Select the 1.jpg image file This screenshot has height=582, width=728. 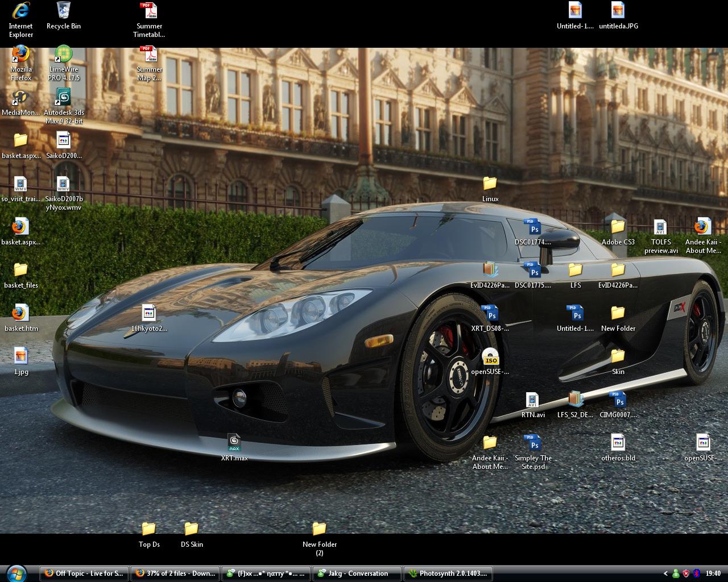pos(21,356)
